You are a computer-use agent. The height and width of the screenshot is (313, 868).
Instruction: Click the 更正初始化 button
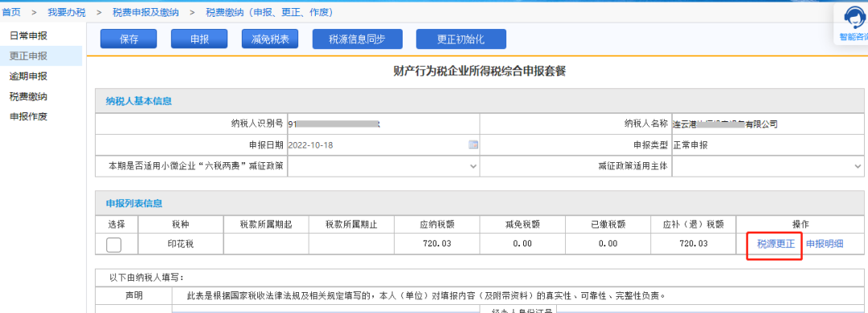[x=461, y=39]
